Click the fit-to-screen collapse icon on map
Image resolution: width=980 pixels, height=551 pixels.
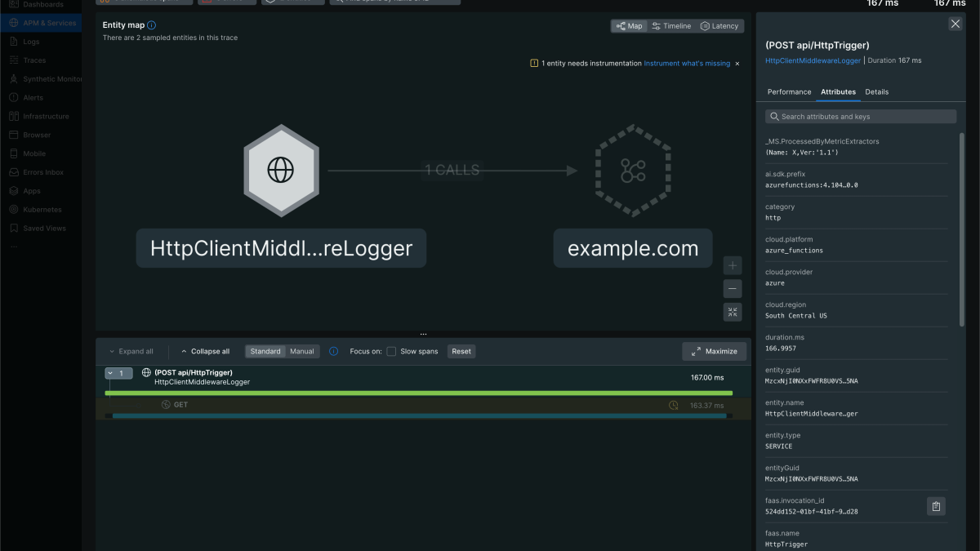(733, 312)
